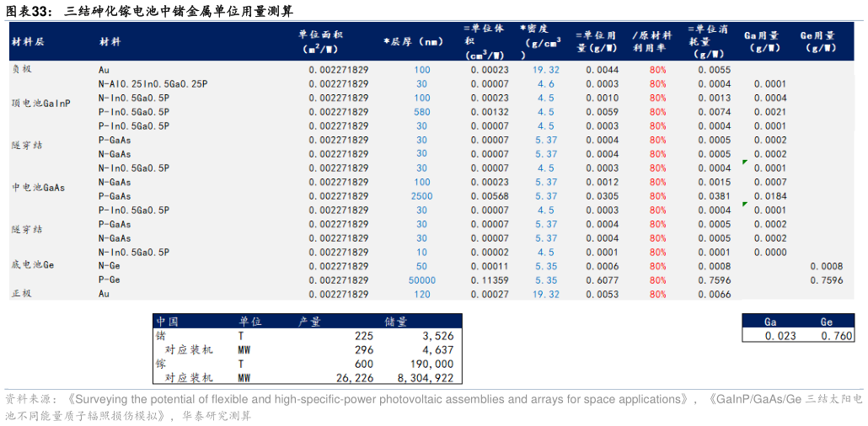Select the Ga total cell 0.023
This screenshot has width=868, height=426.
(769, 336)
